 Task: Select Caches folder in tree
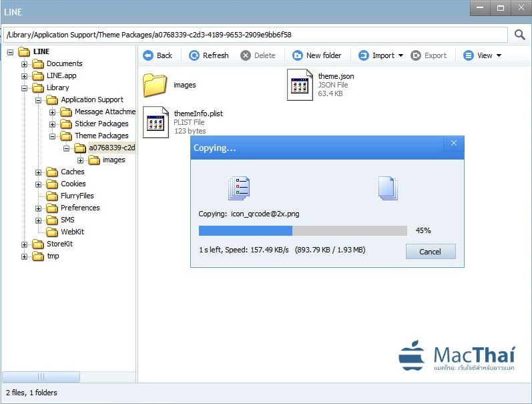tap(73, 172)
